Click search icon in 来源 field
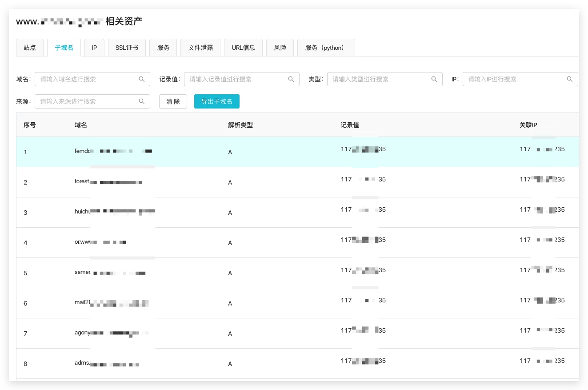Viewport: 588px width, 390px height. (142, 101)
